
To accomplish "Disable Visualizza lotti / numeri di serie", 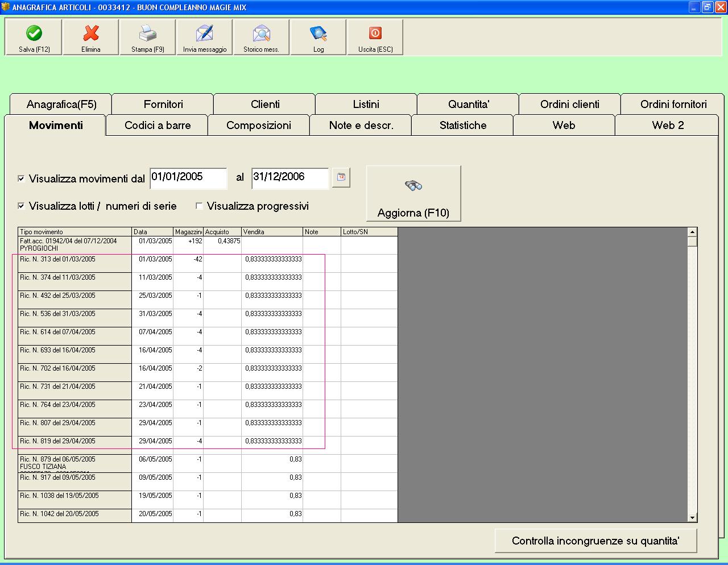I will 21,206.
